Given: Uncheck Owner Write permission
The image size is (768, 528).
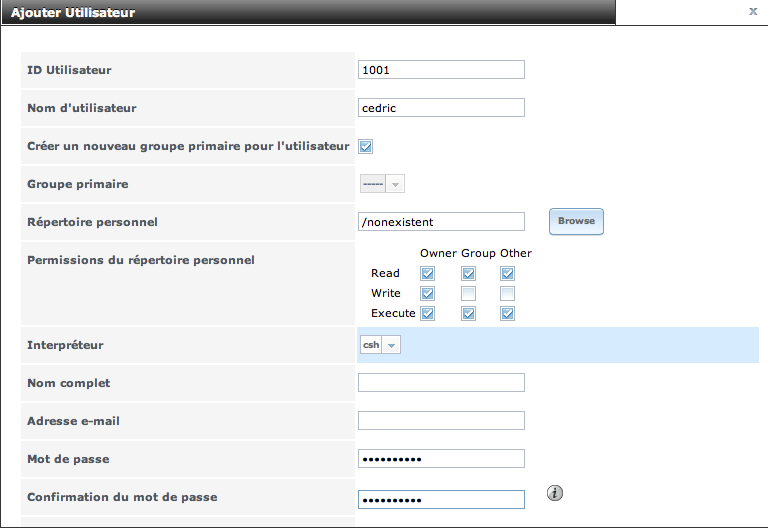Looking at the screenshot, I should [428, 293].
